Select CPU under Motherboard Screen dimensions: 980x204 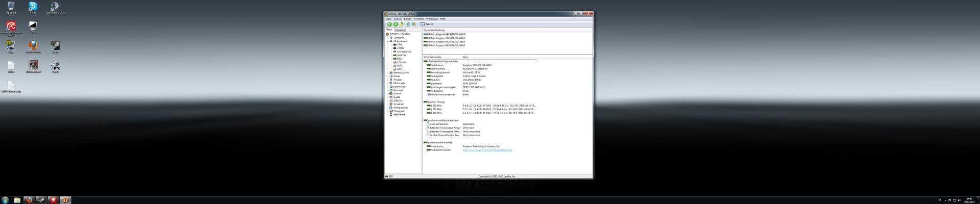pos(399,45)
